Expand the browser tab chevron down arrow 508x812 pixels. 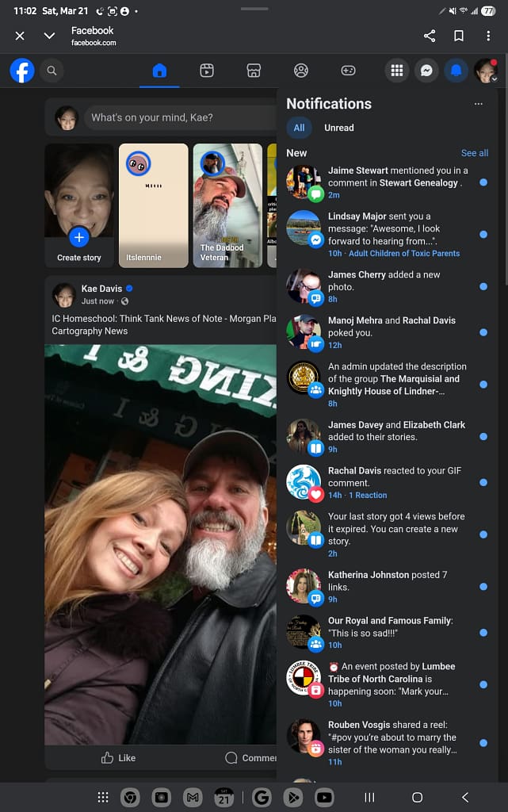tap(49, 36)
